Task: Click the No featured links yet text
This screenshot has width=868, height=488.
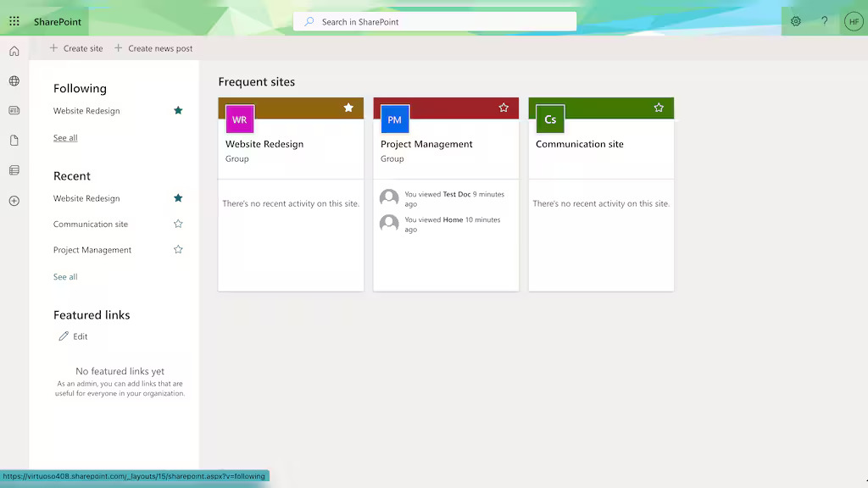Action: (x=120, y=371)
